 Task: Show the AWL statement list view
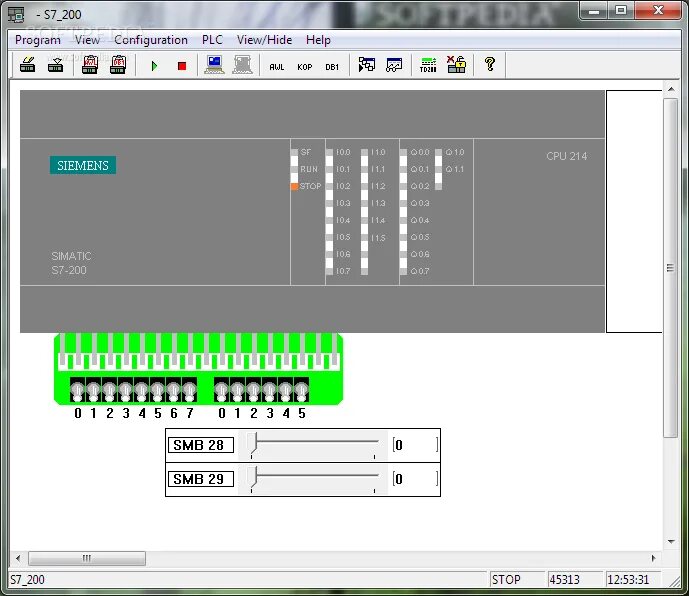point(276,67)
